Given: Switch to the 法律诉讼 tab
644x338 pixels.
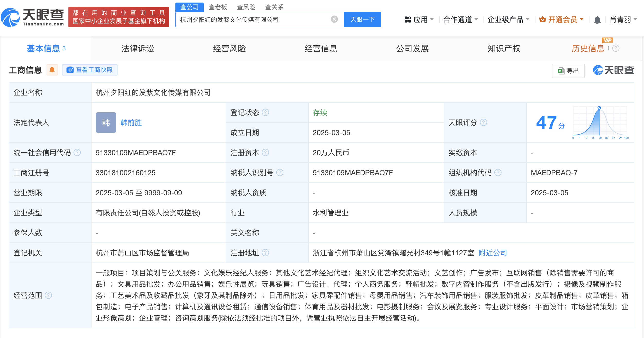Looking at the screenshot, I should tap(138, 49).
